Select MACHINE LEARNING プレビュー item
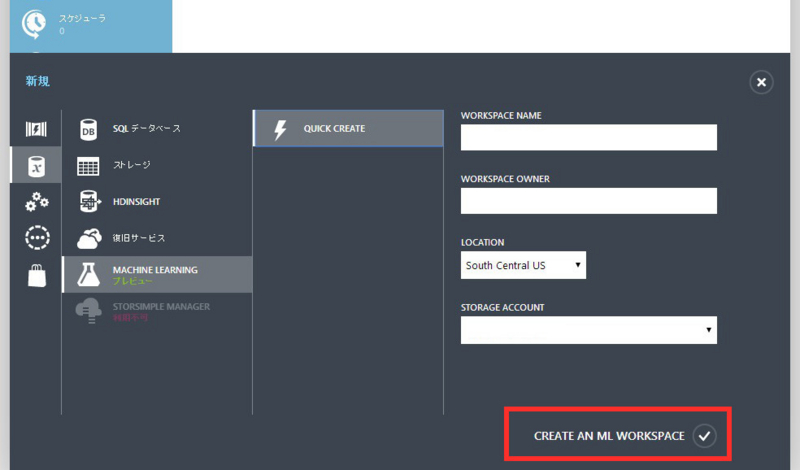 (x=158, y=275)
